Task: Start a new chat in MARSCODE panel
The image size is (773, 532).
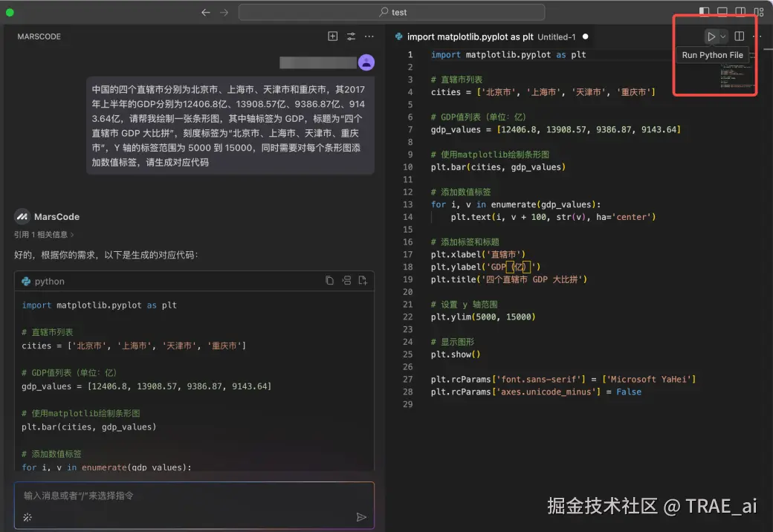Action: (x=333, y=36)
